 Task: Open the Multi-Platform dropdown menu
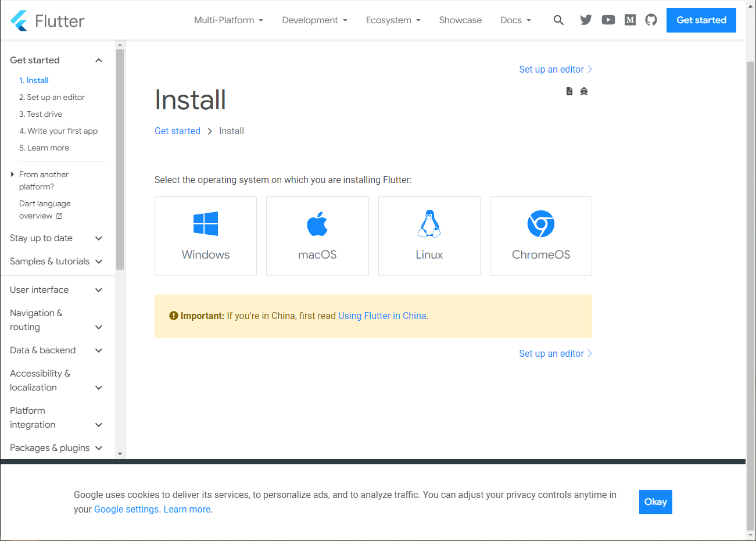(x=228, y=20)
